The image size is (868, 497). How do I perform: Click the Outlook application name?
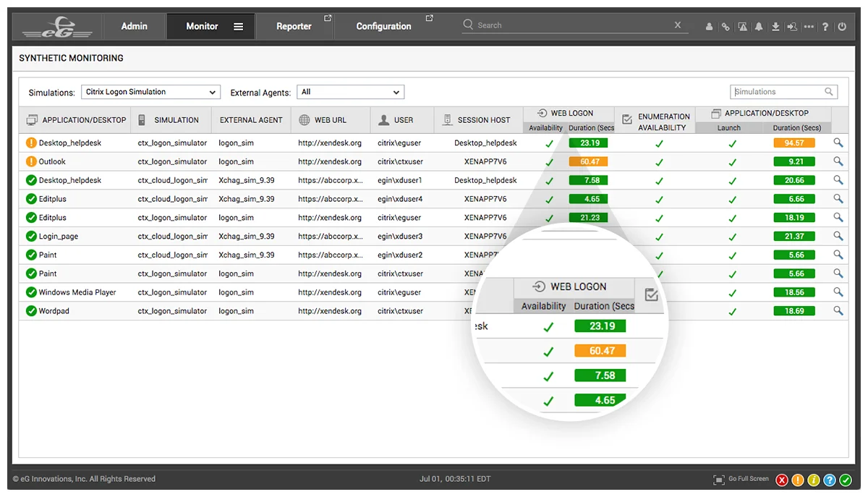click(52, 162)
